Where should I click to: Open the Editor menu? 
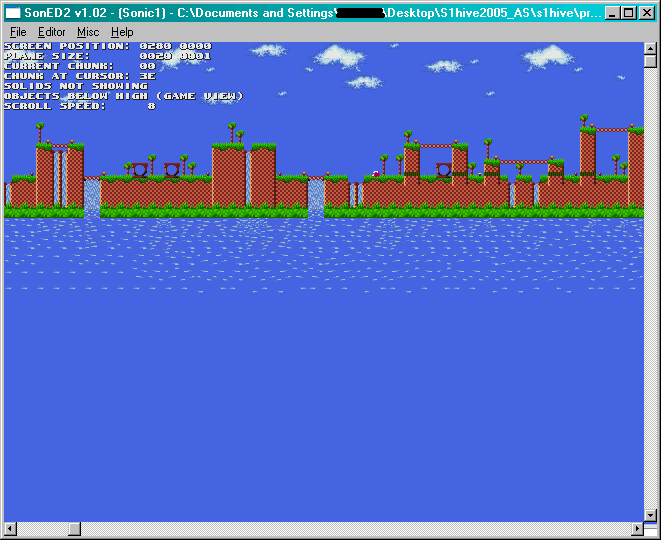click(x=51, y=32)
